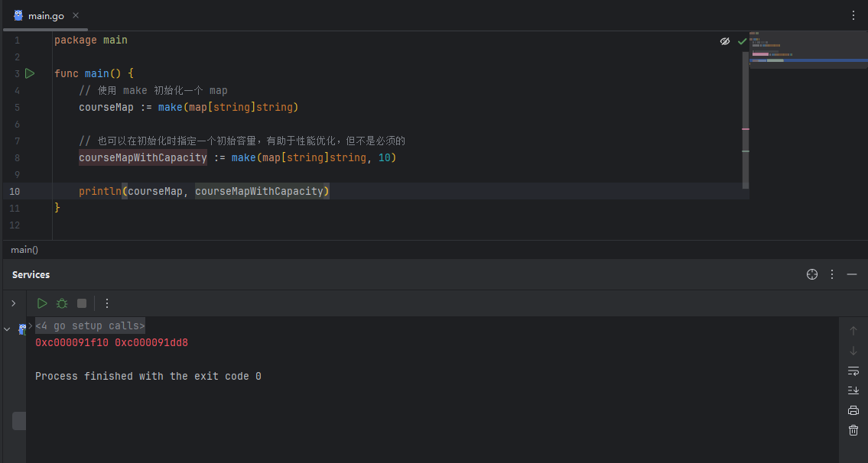This screenshot has width=868, height=463.
Task: Run main function from gutter arrow
Action: 30,73
